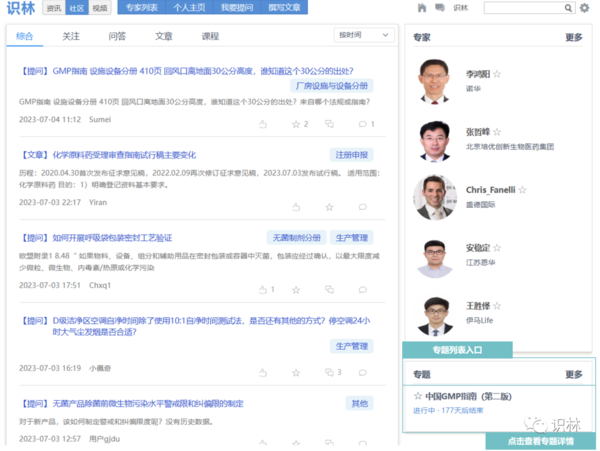The image size is (600, 451).
Task: Select the 视频 top navigation button
Action: point(100,8)
